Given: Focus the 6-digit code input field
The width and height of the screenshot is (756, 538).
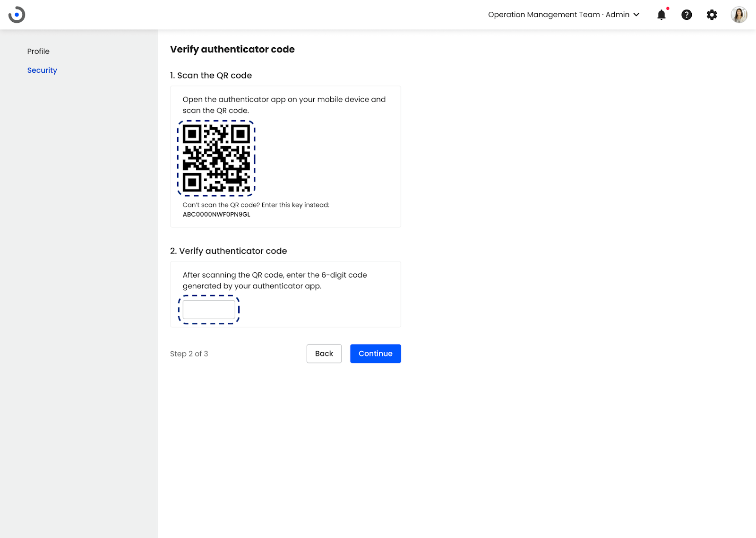Looking at the screenshot, I should 209,310.
